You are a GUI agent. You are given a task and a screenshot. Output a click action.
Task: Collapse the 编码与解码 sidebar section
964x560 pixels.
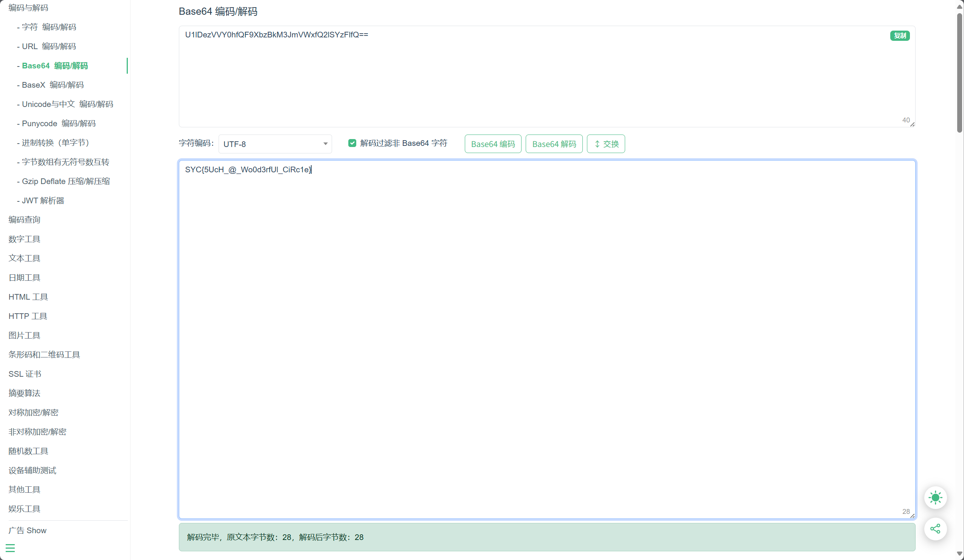pos(28,8)
